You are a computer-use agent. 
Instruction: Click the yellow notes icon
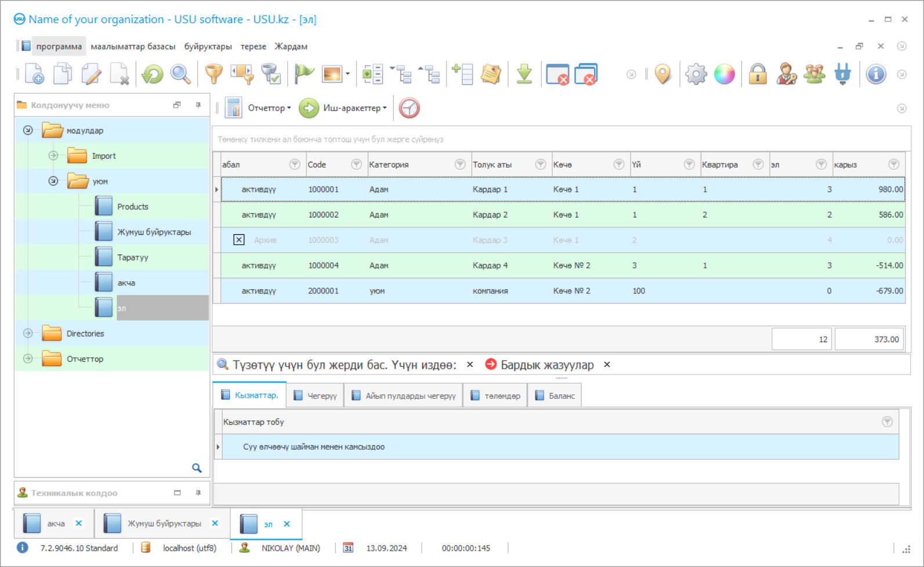[491, 74]
